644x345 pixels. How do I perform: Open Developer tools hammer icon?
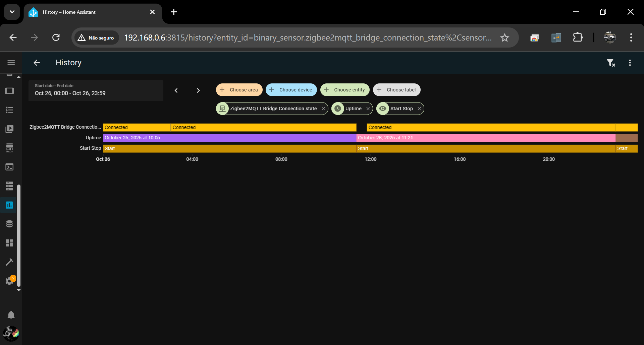click(x=9, y=262)
